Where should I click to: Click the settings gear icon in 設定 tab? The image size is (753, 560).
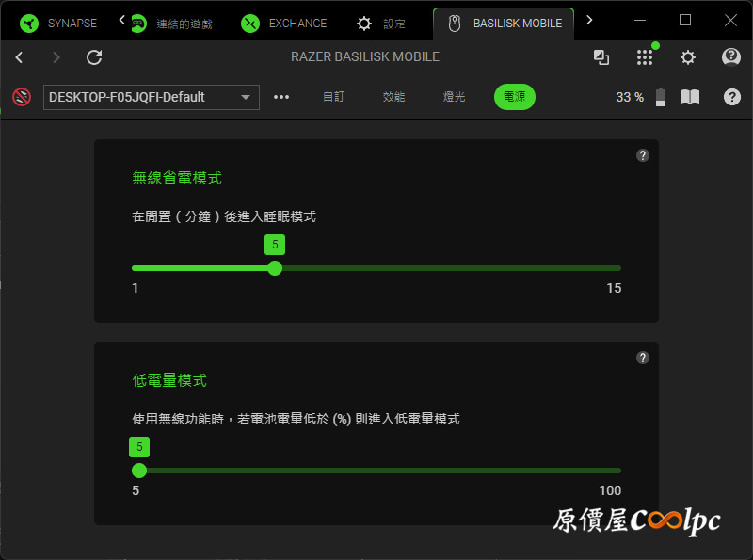(364, 23)
